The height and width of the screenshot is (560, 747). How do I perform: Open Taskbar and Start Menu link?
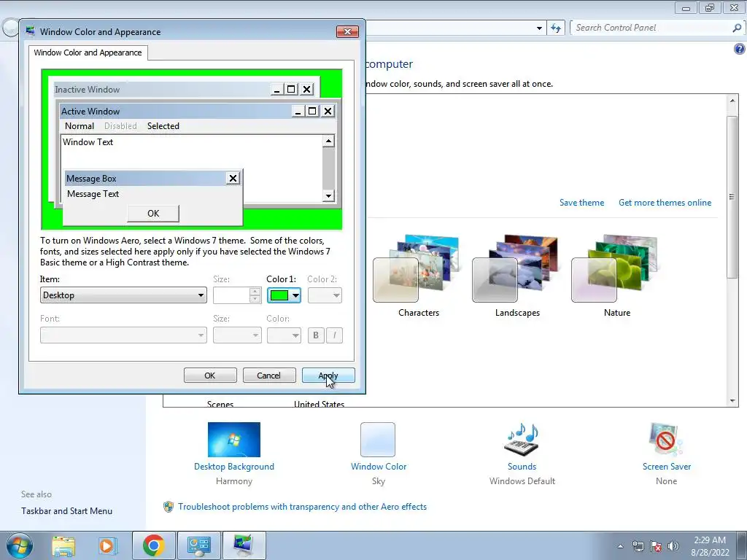click(x=66, y=511)
